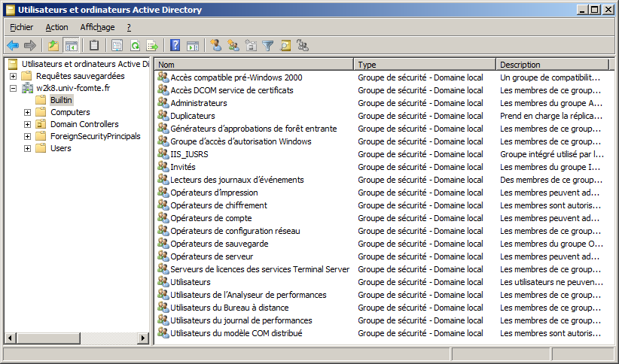The width and height of the screenshot is (619, 364).
Task: Select the Administrateurs group in list
Action: [x=198, y=103]
